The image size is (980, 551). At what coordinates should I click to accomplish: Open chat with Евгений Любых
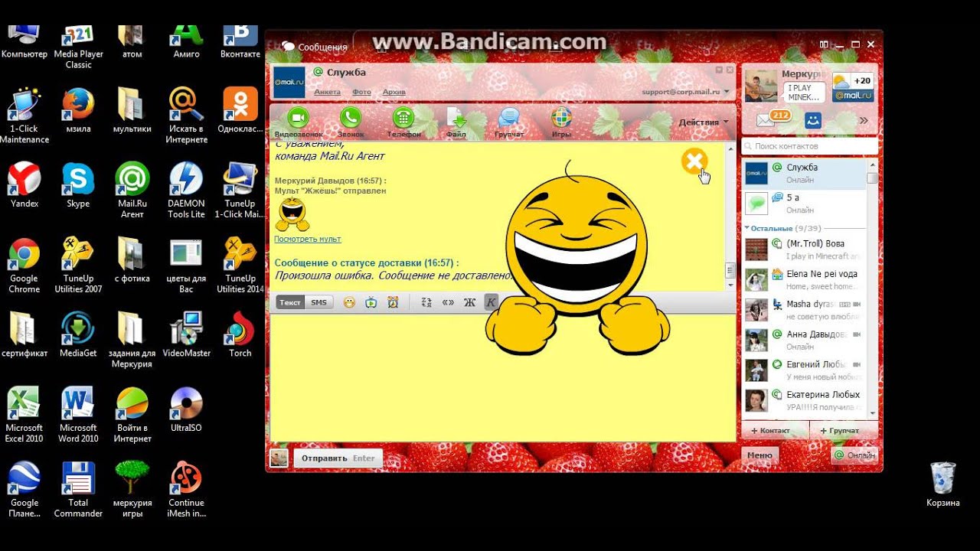pyautogui.click(x=804, y=370)
